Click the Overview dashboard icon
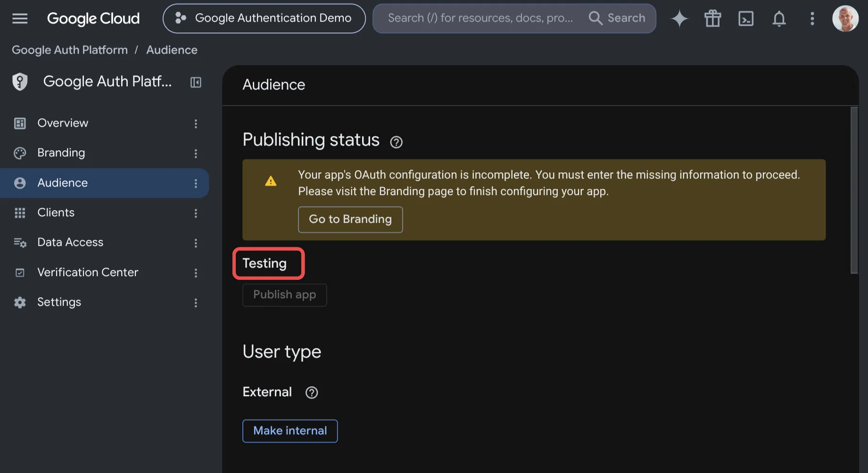The height and width of the screenshot is (473, 868). coord(20,123)
